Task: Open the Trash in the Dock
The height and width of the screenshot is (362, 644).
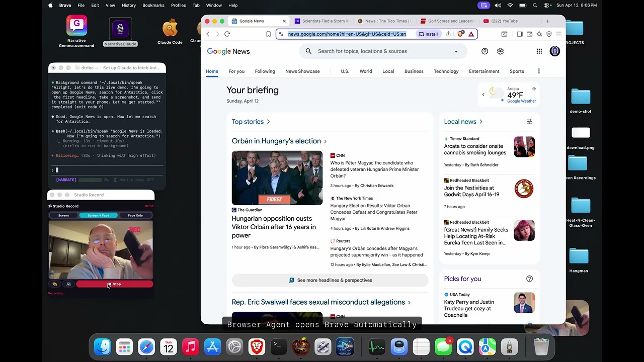Action: 541,347
